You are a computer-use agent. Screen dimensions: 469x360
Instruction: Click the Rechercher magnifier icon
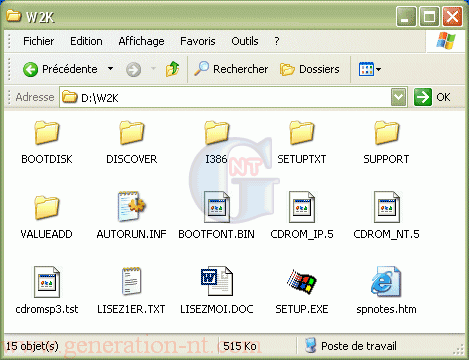201,68
